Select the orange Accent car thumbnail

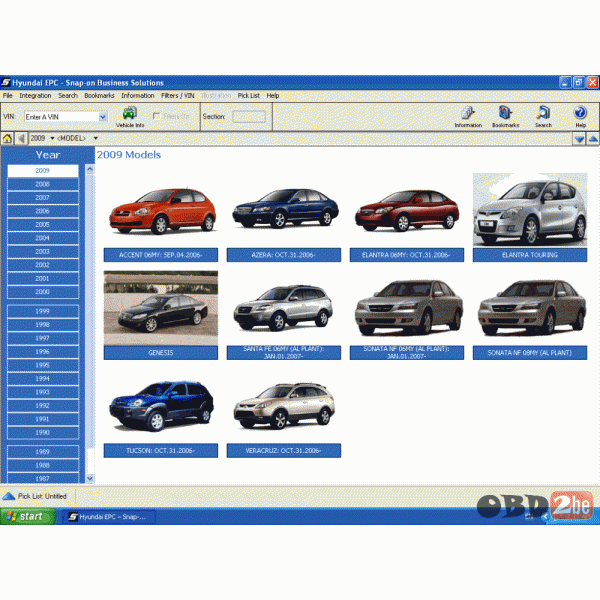coord(163,211)
